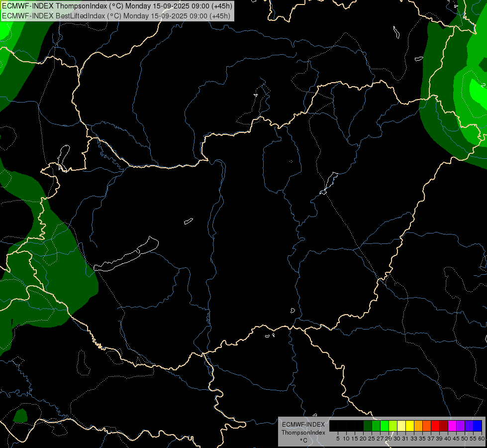Pick the dark green 20–25 legend swatch

pyautogui.click(x=368, y=426)
